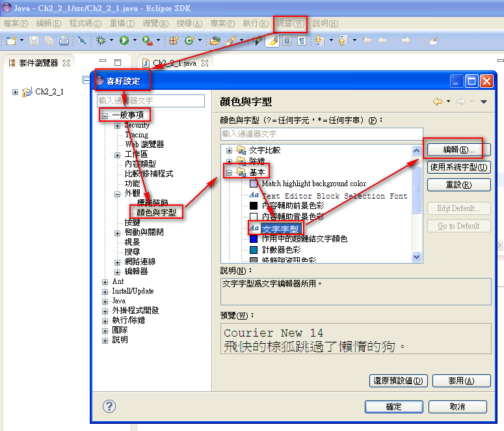Screen dimensions: 504x431
Task: Click the 使用系統字型(U) button
Action: (458, 167)
